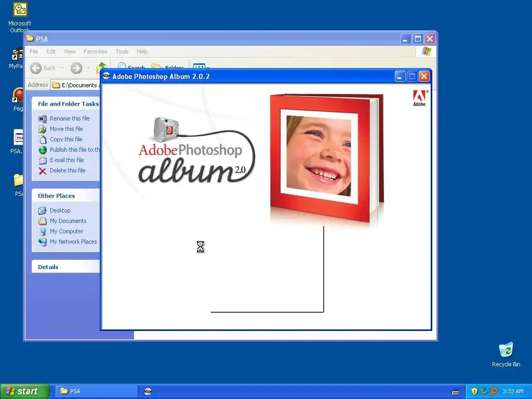Select Adobe Photoshop Album taskbar button
Image resolution: width=532 pixels, height=399 pixels.
[x=148, y=391]
